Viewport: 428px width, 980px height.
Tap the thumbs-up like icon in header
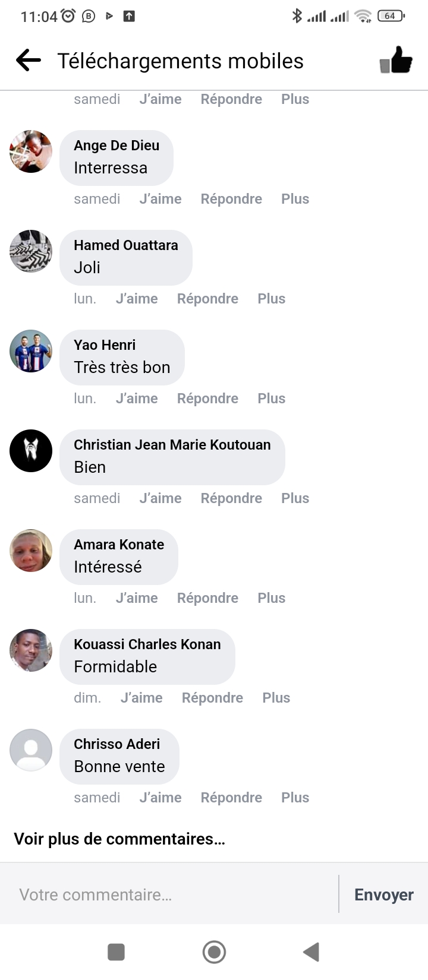(x=396, y=61)
